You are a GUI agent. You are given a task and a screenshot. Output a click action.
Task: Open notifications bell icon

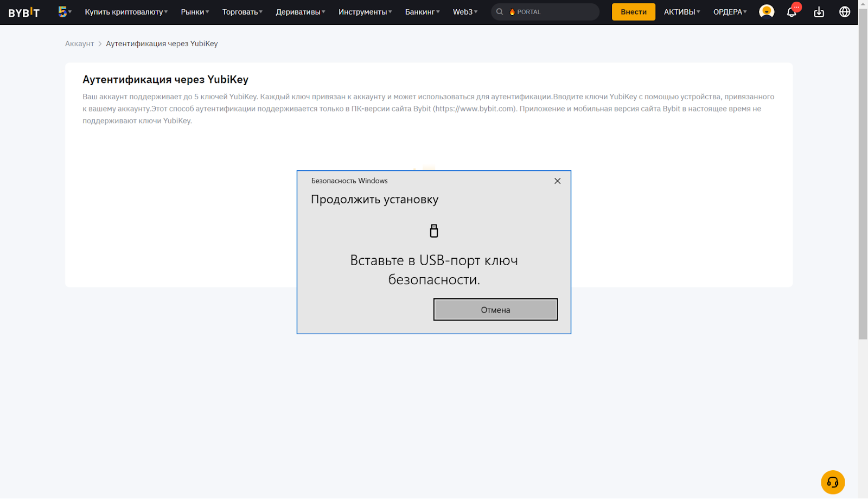(792, 12)
